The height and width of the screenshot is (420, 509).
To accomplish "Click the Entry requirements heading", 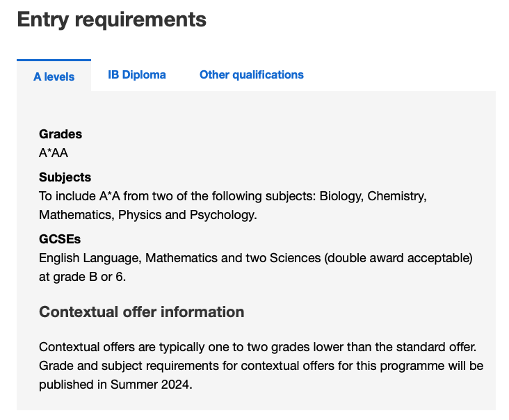I will click(111, 19).
